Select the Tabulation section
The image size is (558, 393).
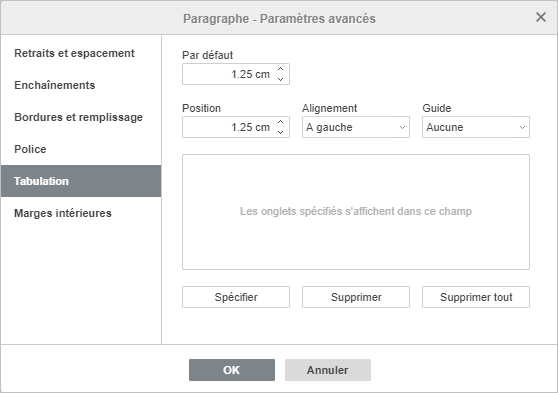[x=81, y=181]
